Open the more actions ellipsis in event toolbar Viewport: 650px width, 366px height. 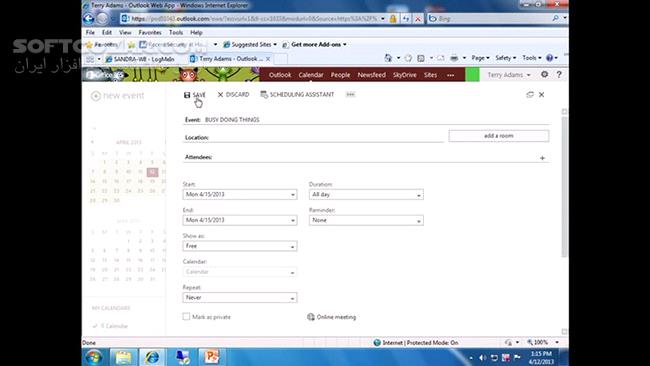point(350,95)
